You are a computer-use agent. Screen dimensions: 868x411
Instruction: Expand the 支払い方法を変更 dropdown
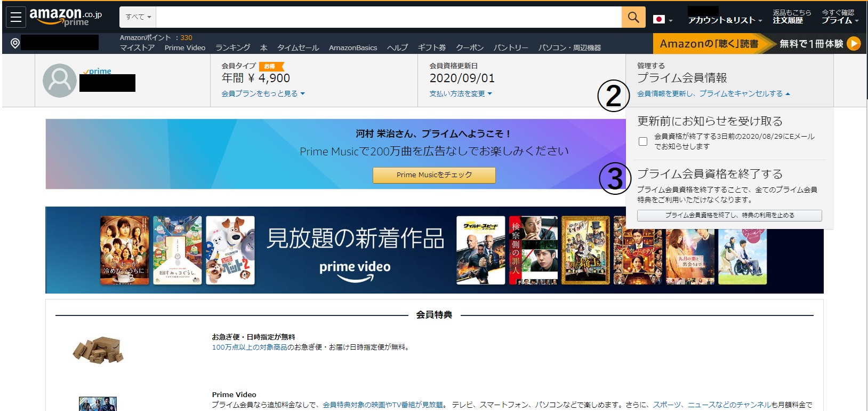click(x=461, y=94)
